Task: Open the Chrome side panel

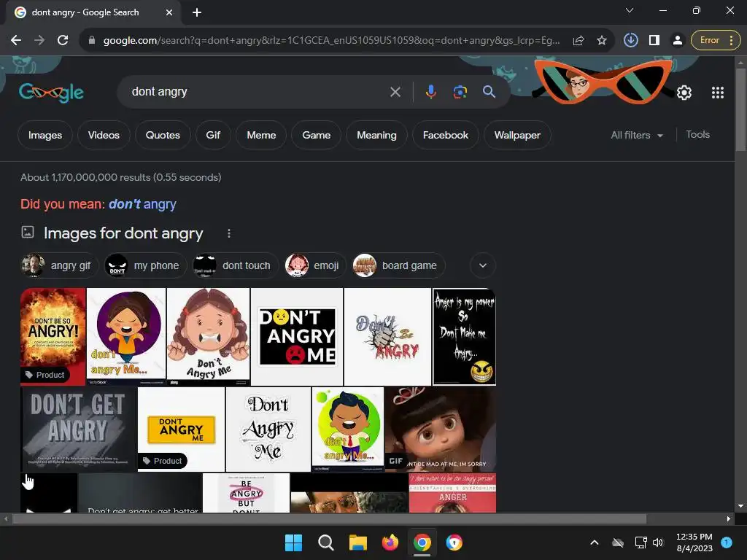Action: (654, 41)
